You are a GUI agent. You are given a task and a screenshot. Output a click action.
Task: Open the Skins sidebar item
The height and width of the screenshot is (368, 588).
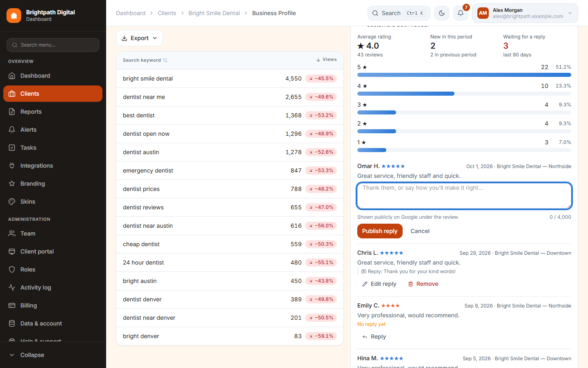click(53, 202)
